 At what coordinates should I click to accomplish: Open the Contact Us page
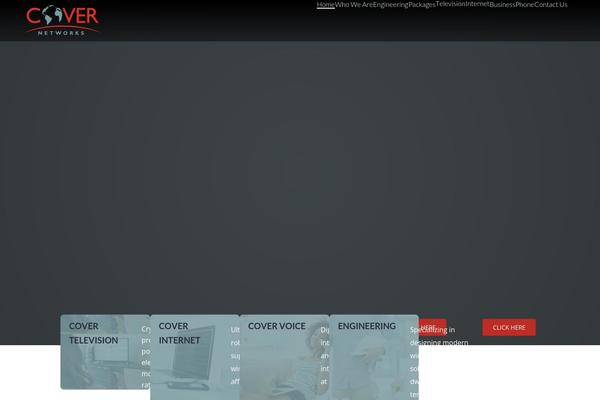[551, 5]
